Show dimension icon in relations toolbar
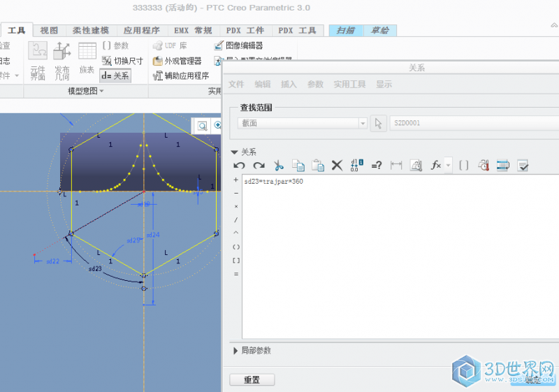Viewport: 559px width, 392px height. click(396, 166)
